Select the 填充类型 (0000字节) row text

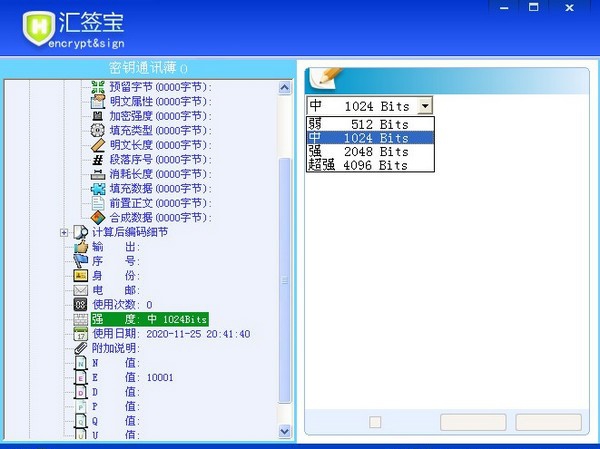160,131
